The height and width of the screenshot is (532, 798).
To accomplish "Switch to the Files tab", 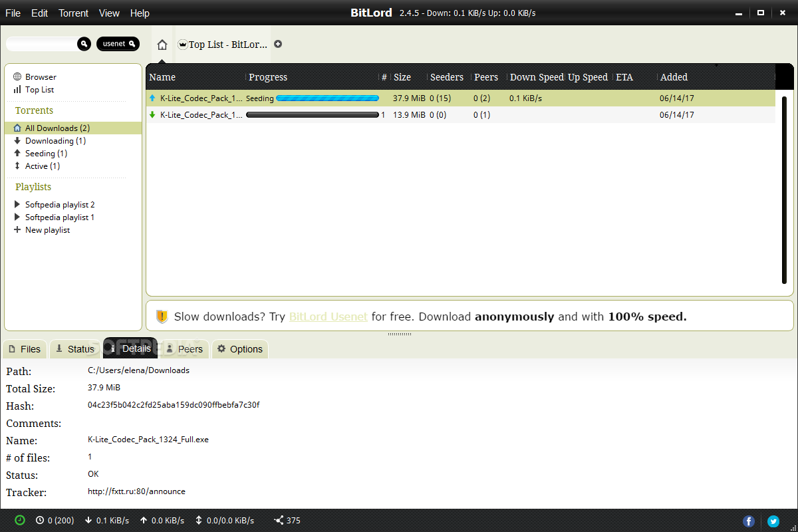I will [25, 349].
